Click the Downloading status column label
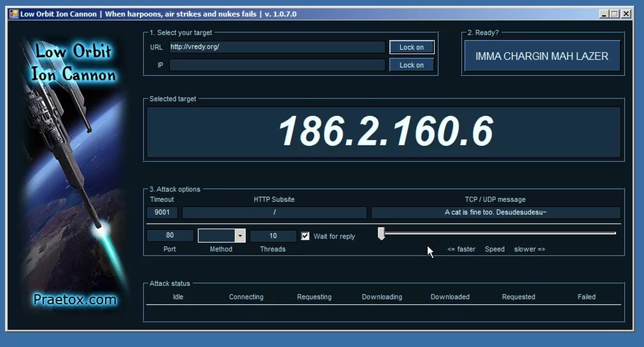 coord(382,297)
